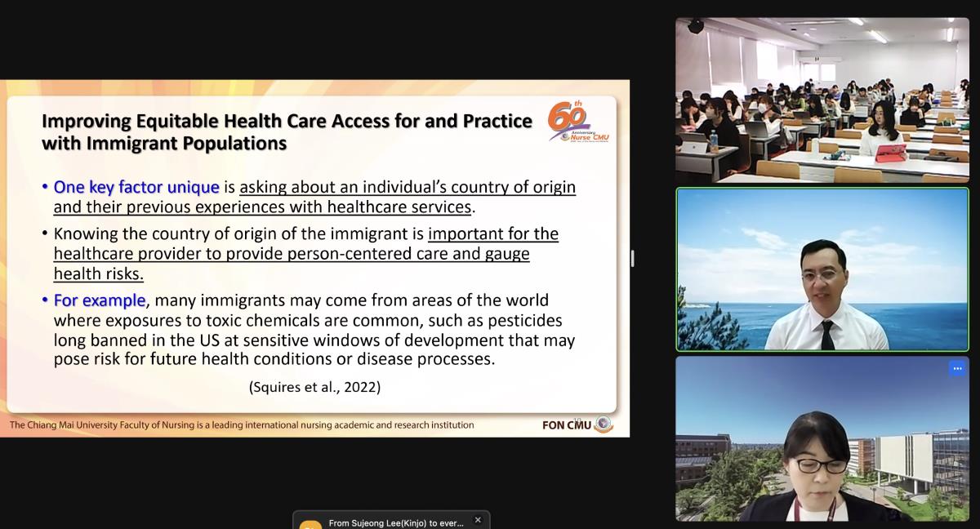
Task: Open more options on the bottom video tile
Action: 956,368
